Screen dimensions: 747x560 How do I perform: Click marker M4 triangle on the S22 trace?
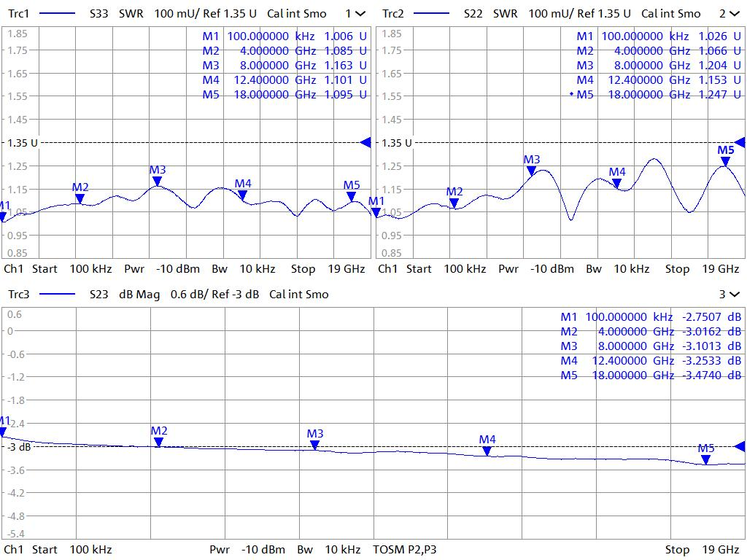pyautogui.click(x=617, y=184)
